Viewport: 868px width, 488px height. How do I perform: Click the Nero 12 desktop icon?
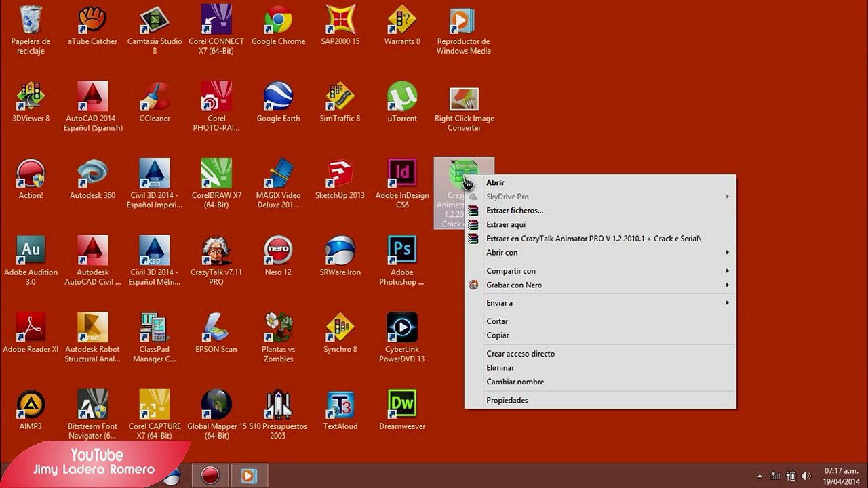coord(278,256)
